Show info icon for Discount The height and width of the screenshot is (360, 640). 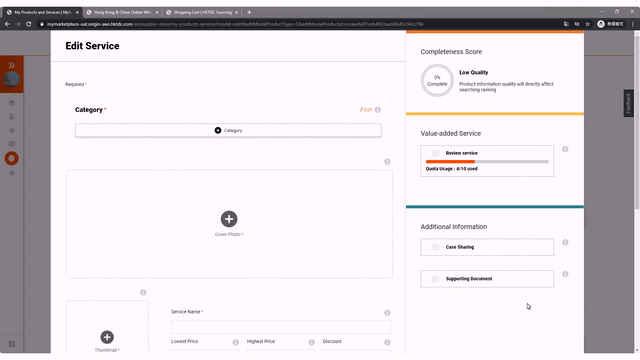tap(387, 342)
